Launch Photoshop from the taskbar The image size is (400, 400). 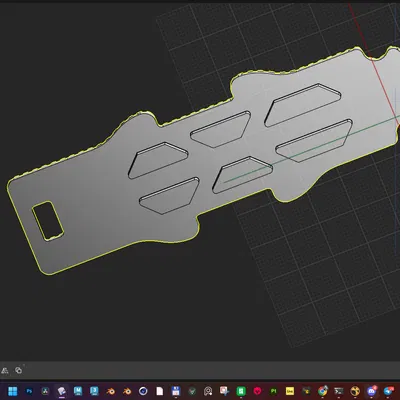pos(29,391)
